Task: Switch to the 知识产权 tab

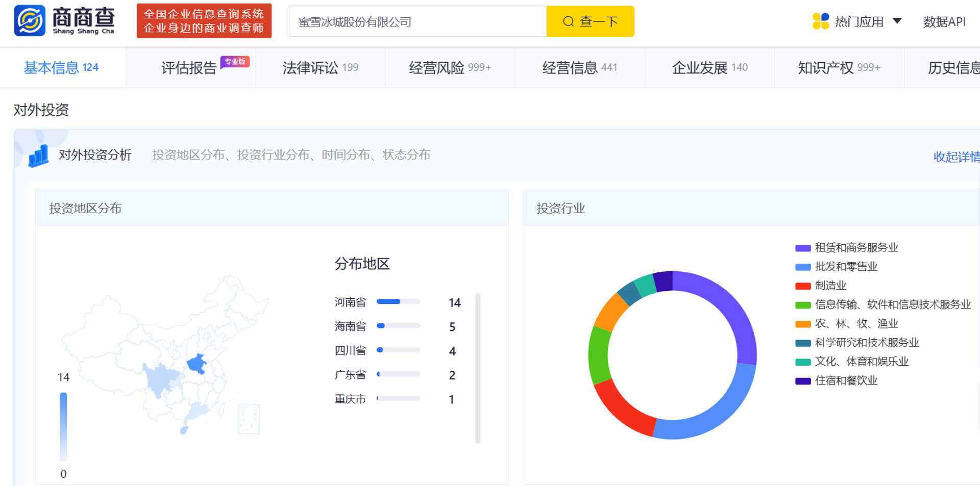Action: click(x=839, y=67)
